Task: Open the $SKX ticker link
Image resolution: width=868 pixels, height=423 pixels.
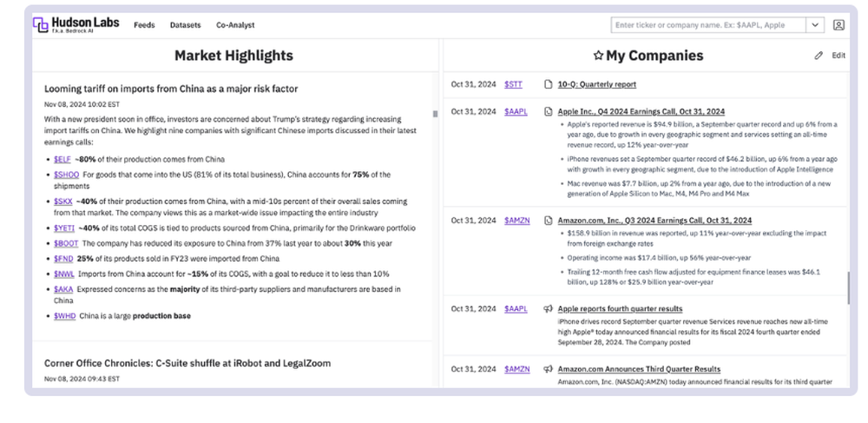Action: pyautogui.click(x=63, y=201)
